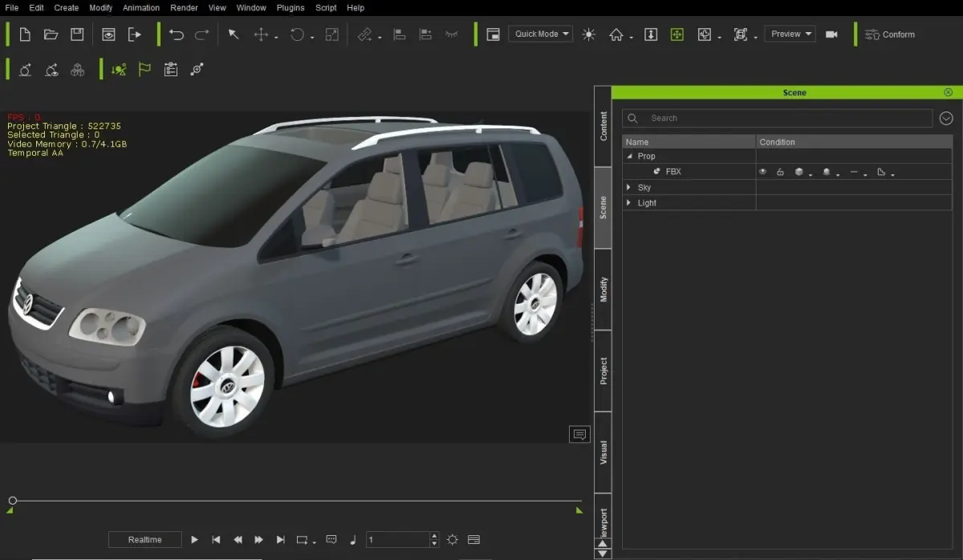Toggle the mini viewport window icon
The image size is (963, 560).
click(494, 34)
